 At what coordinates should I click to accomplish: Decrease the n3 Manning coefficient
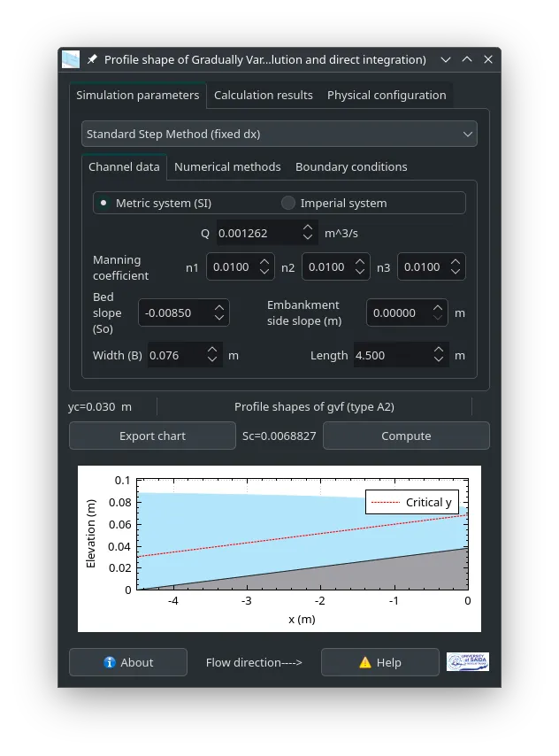[x=456, y=272]
